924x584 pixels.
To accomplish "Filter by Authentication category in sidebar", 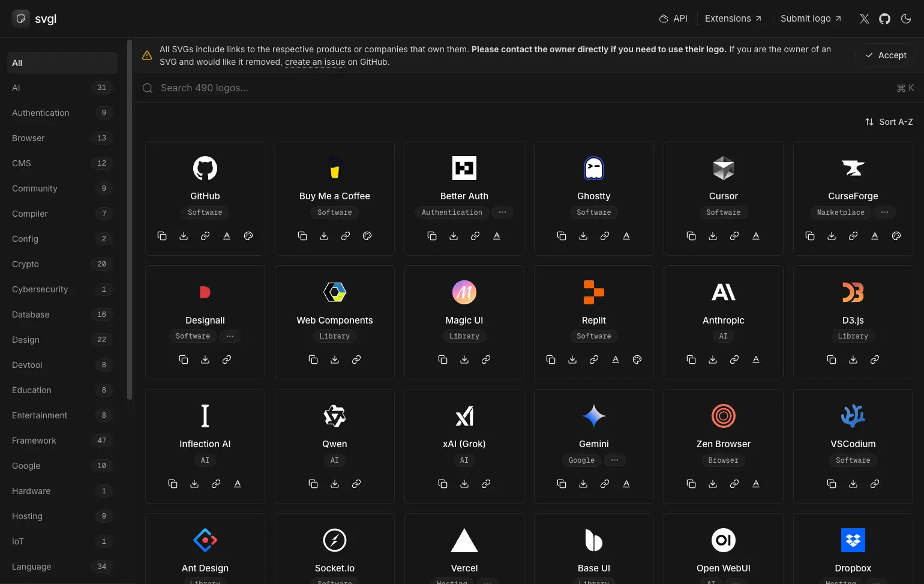I will click(x=62, y=113).
